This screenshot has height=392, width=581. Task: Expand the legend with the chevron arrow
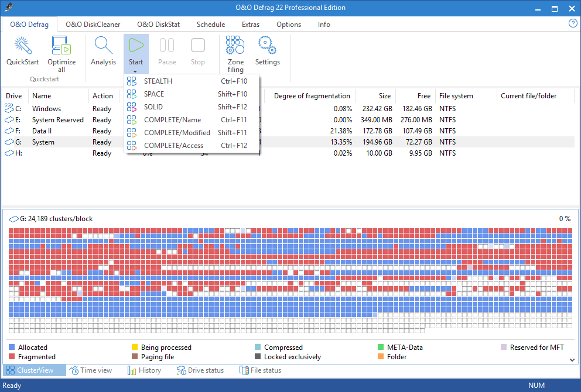tap(572, 360)
